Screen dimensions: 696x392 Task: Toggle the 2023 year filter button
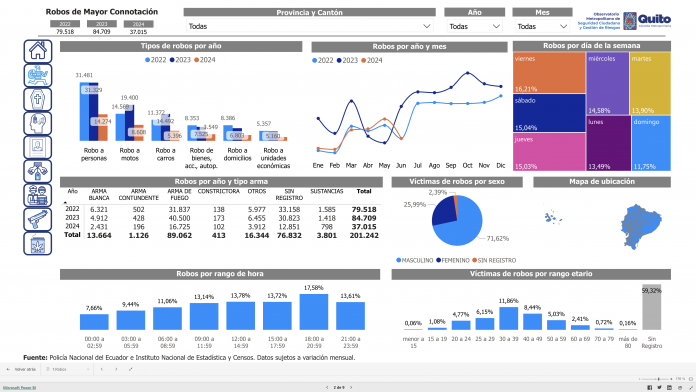pos(102,24)
